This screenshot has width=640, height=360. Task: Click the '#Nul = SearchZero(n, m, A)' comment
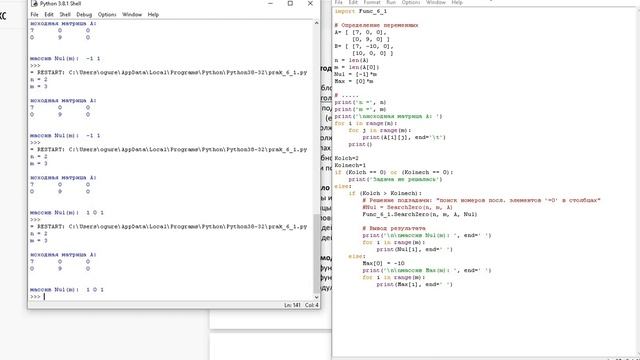(407, 207)
